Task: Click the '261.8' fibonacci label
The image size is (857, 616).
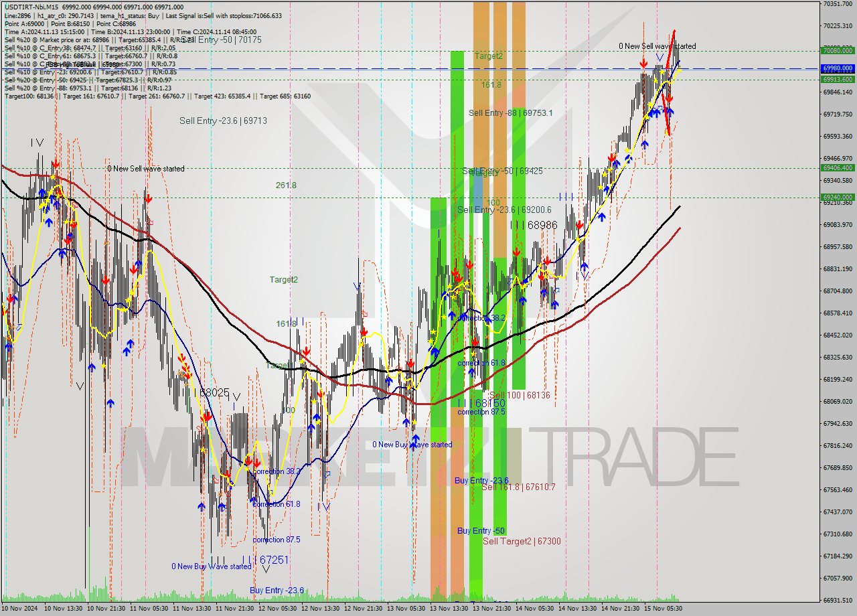Action: (x=286, y=185)
